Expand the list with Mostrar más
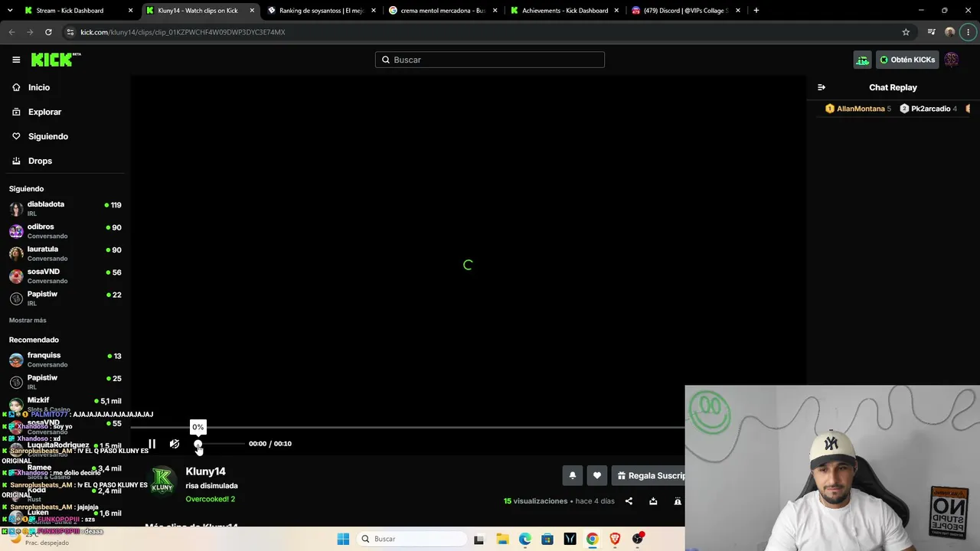 point(28,320)
